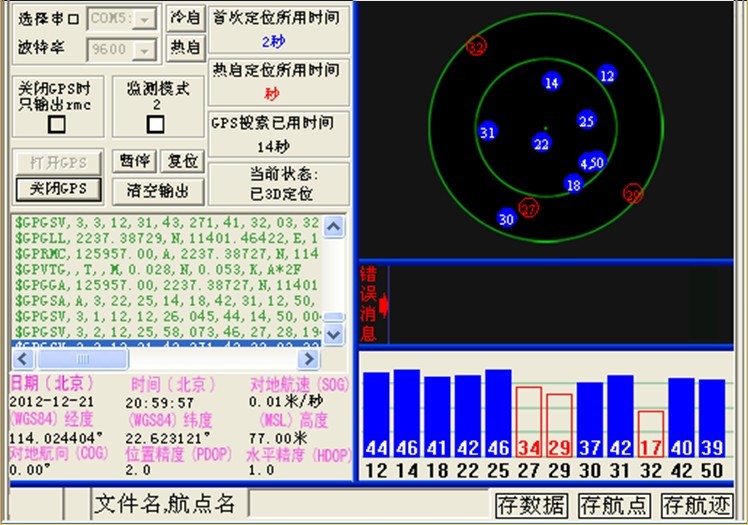Click the 文件名,航点名 input field

[369, 504]
